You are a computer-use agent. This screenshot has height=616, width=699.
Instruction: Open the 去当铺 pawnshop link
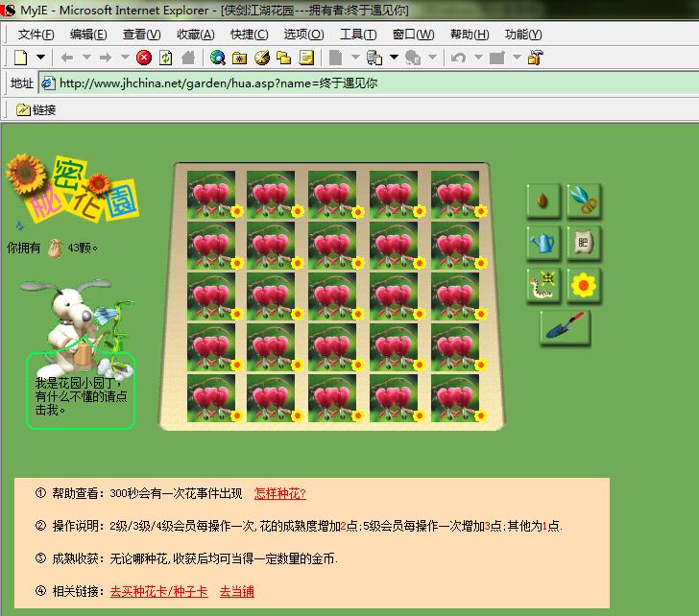click(237, 591)
